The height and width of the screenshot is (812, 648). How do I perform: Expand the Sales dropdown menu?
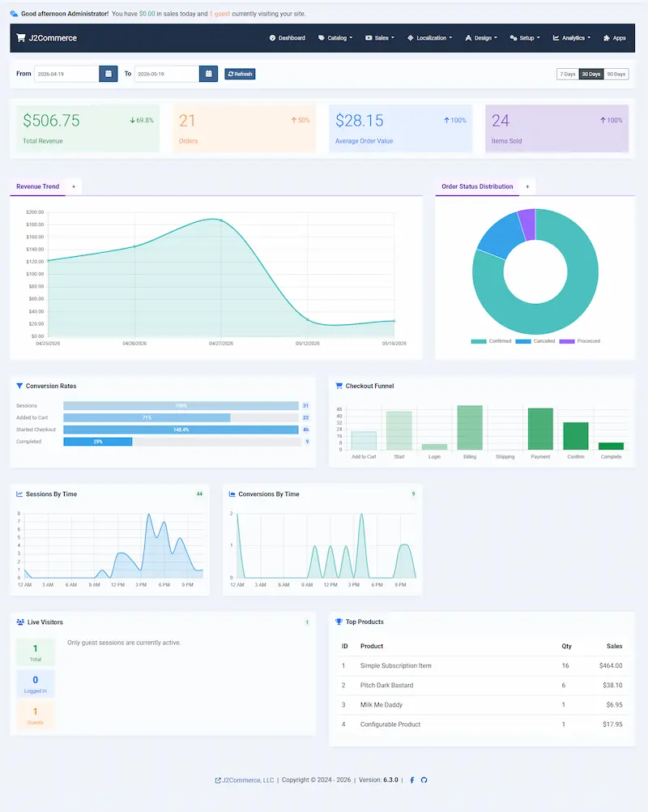(x=380, y=38)
